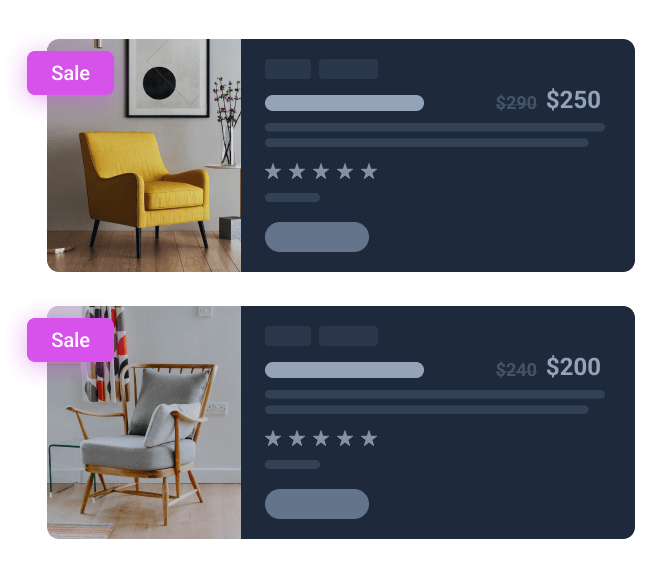Click the third star on the wooden chair card
The image size is (660, 572).
click(321, 438)
